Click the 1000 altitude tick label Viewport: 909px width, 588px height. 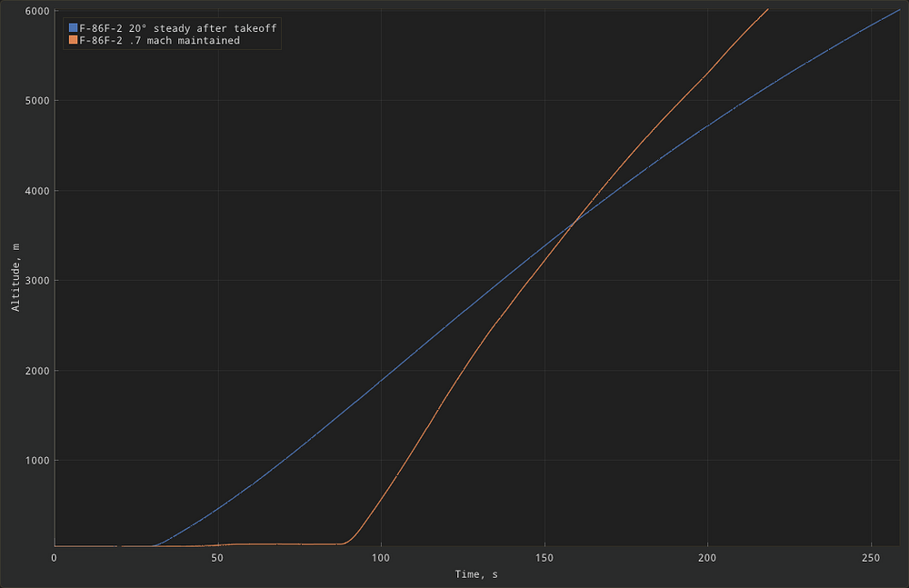37,461
